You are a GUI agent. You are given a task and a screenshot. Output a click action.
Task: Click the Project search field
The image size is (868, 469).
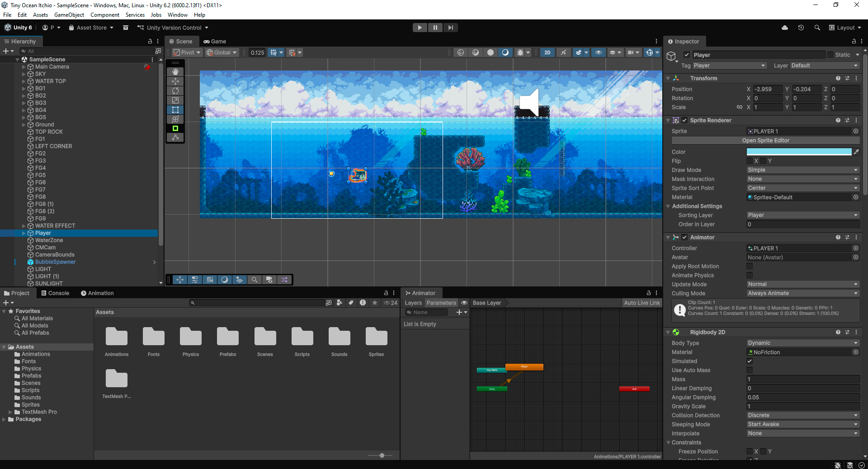point(257,303)
